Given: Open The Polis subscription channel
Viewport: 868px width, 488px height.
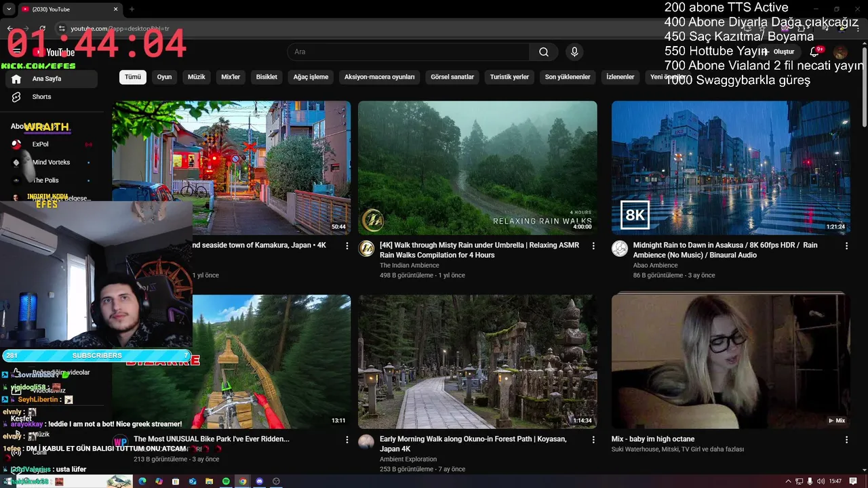Looking at the screenshot, I should pyautogui.click(x=52, y=180).
